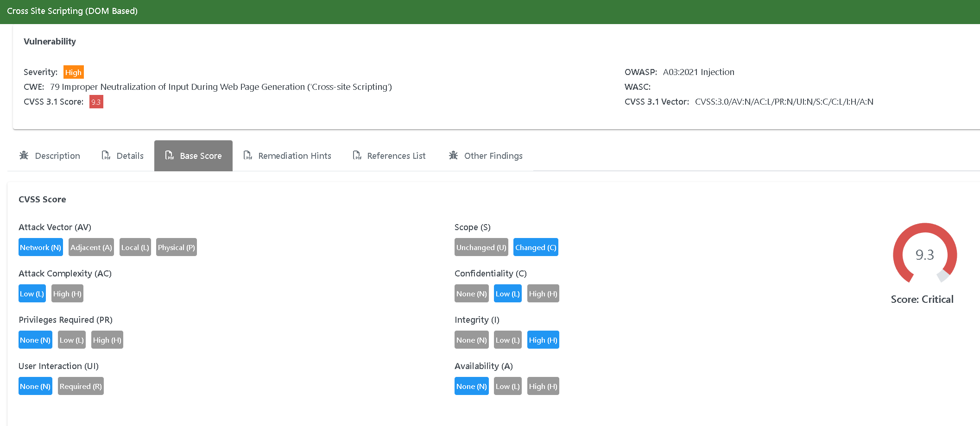Set Attack Vector to Adjacent (A)

tap(91, 247)
